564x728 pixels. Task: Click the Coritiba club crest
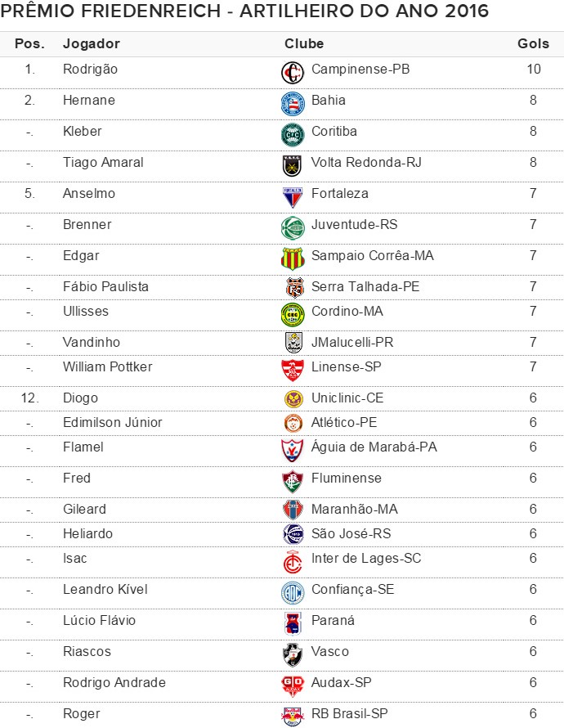(293, 135)
